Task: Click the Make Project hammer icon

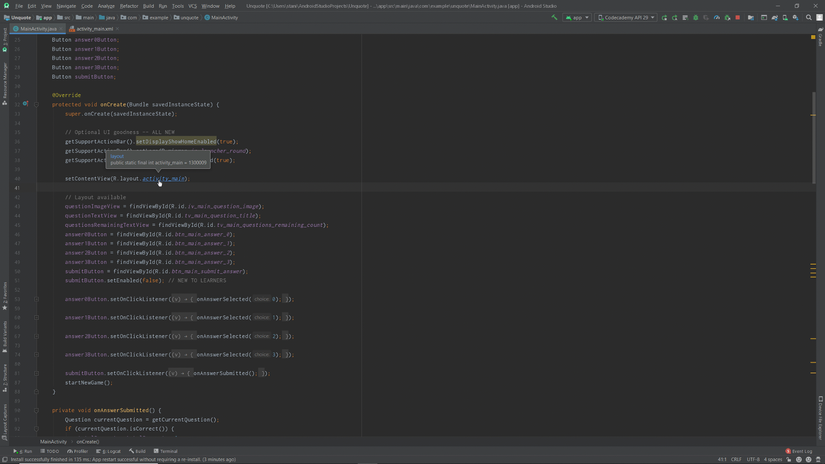Action: pos(554,17)
